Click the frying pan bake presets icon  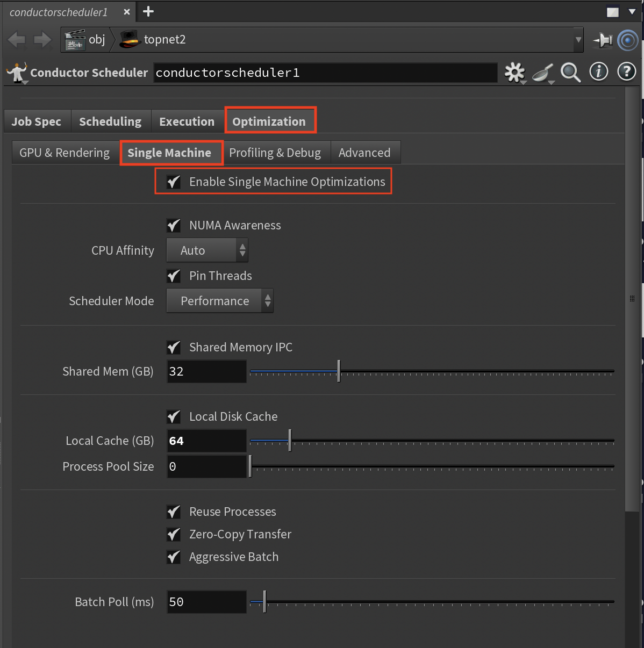543,73
